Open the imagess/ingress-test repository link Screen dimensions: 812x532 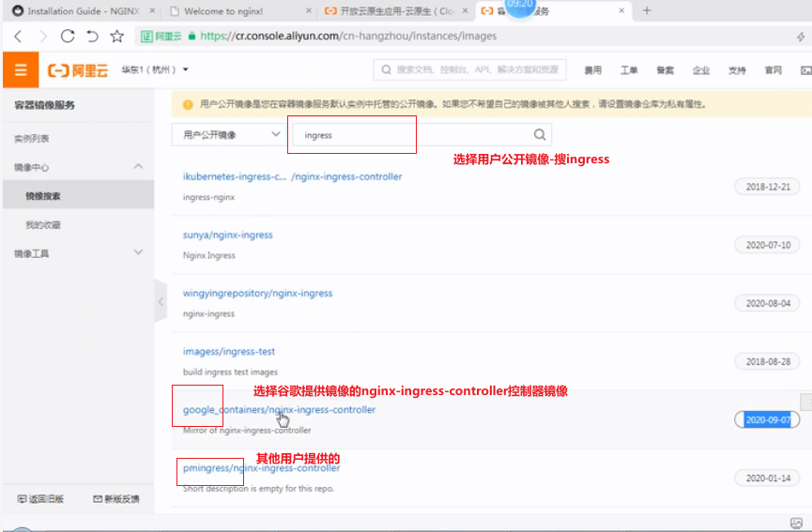228,352
